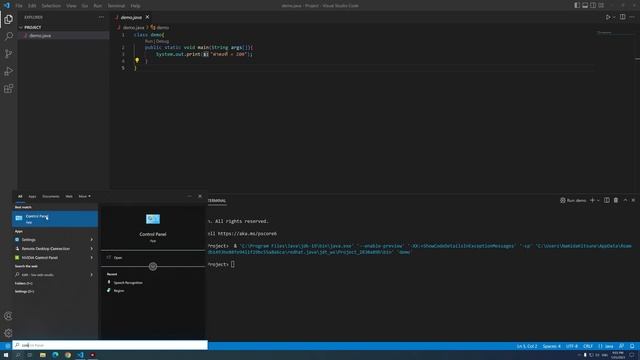This screenshot has width=640, height=360.
Task: Open the Explorer panel ellipsis actions
Action: (x=101, y=17)
